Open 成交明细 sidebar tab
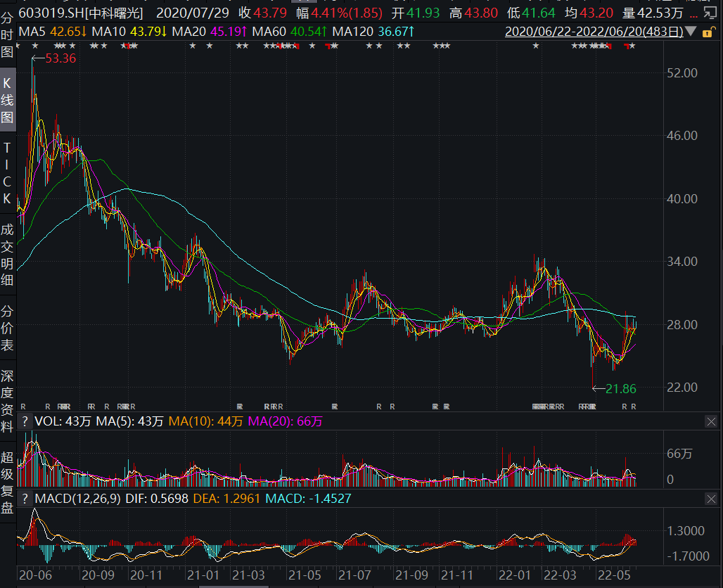723x588 pixels. [x=7, y=255]
